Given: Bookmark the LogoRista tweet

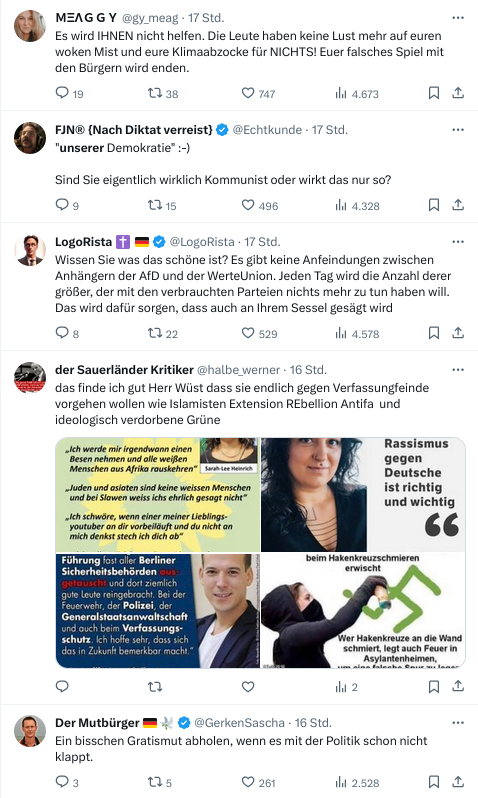Looking at the screenshot, I should (434, 333).
